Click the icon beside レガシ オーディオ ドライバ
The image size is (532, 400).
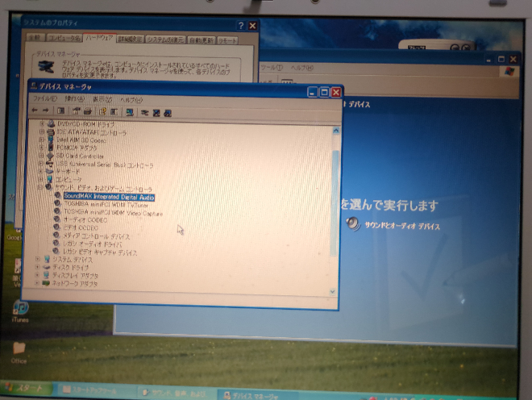56,243
